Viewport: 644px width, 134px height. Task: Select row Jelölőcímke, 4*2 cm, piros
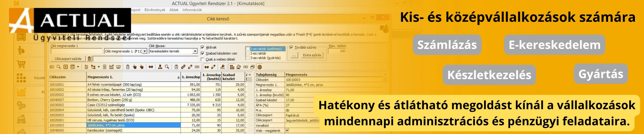147,125
